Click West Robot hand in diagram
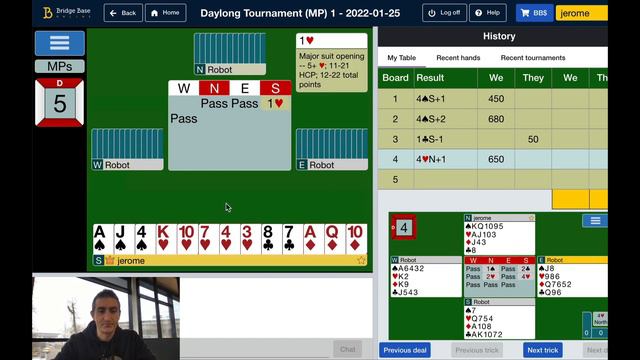Image resolution: width=640 pixels, height=360 pixels. point(426,277)
